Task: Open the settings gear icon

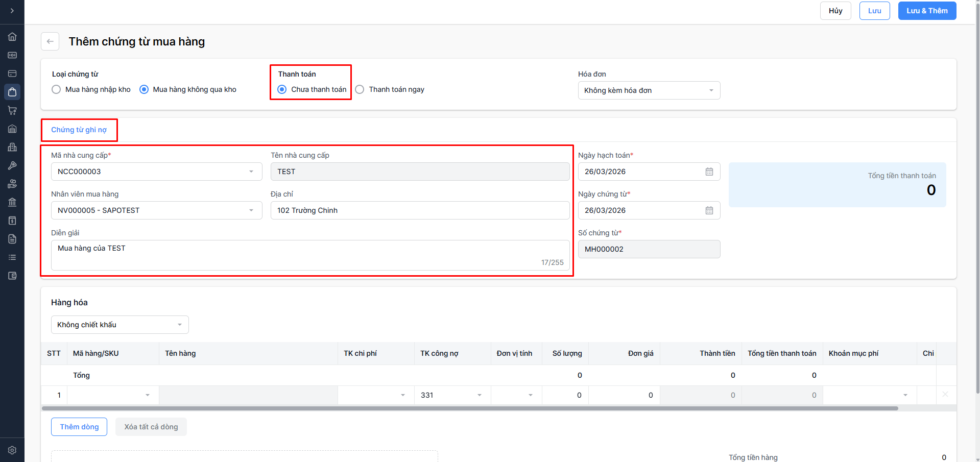Action: 12,450
